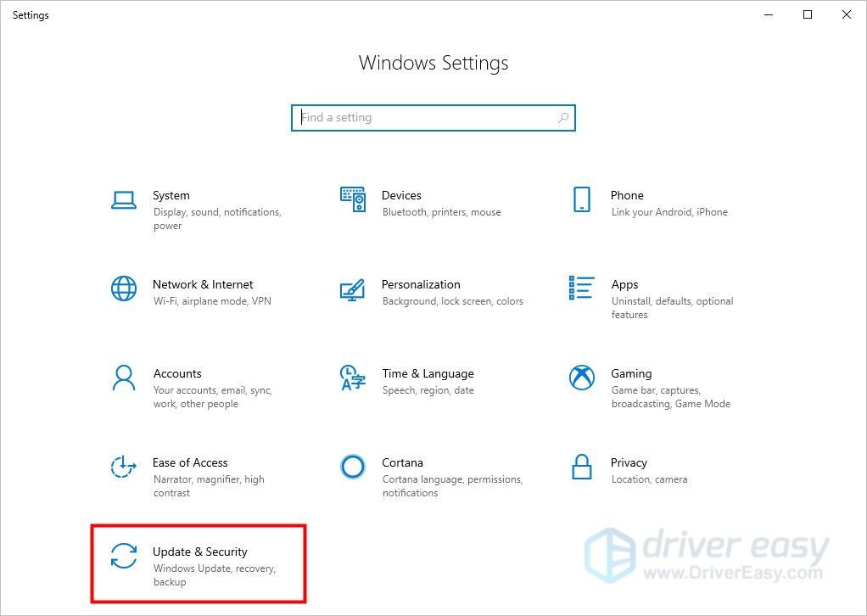Open the Cortana circle icon
867x616 pixels.
click(353, 467)
